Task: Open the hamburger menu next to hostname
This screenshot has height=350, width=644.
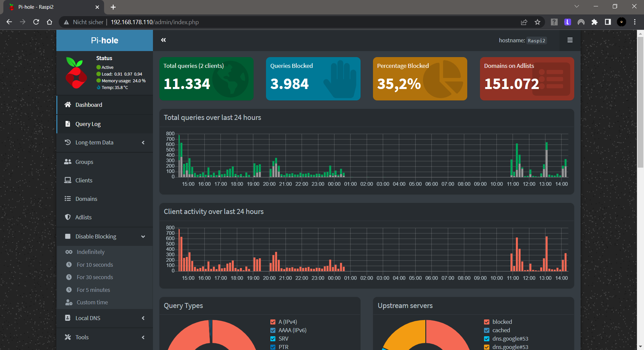Action: (x=570, y=40)
